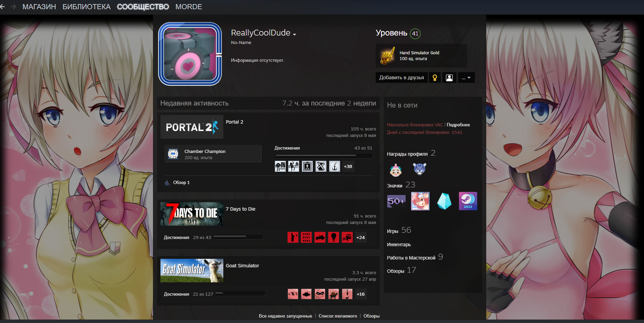The image size is (644, 323).
Task: View first red 7 Days to Die achievement
Action: point(293,237)
